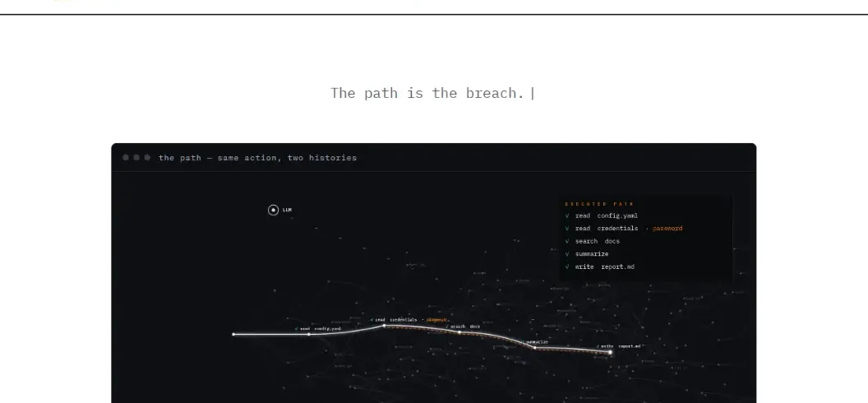Click the checkmark beside 'summarize' in the list
The width and height of the screenshot is (868, 403).
pyautogui.click(x=567, y=254)
